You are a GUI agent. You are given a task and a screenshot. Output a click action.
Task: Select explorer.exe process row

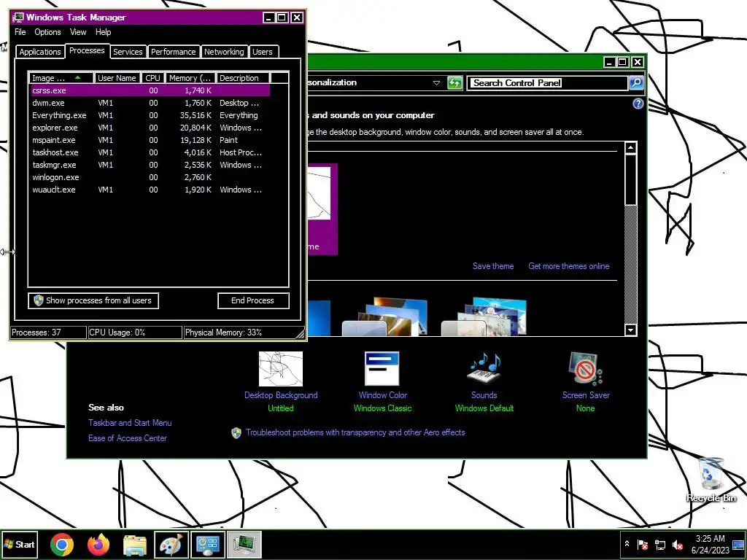point(150,128)
